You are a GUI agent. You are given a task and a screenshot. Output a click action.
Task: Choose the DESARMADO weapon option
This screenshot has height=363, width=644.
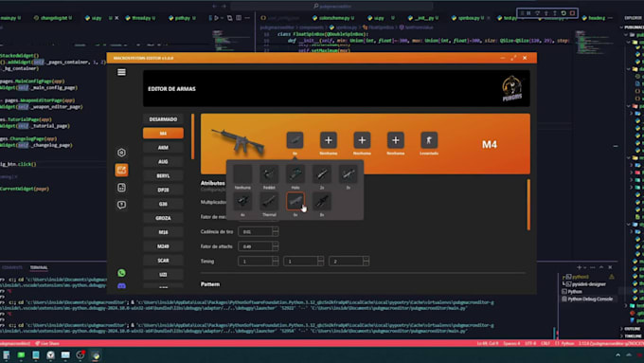(x=163, y=119)
